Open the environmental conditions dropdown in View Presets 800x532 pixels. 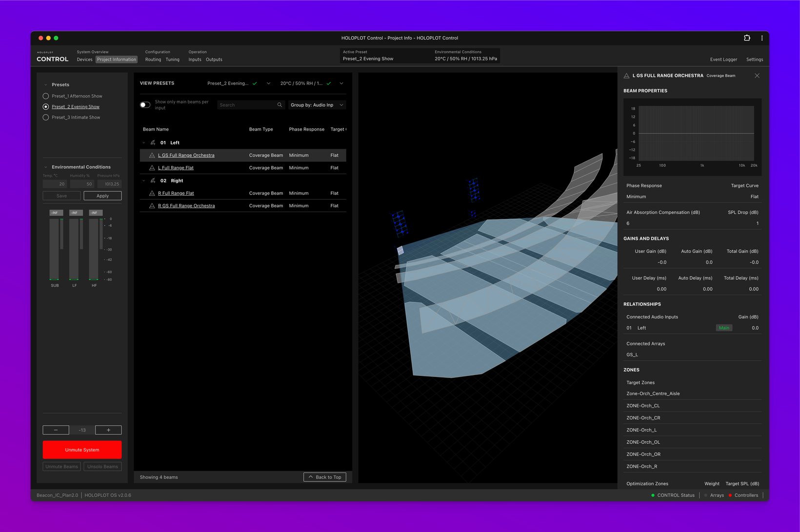[x=341, y=83]
